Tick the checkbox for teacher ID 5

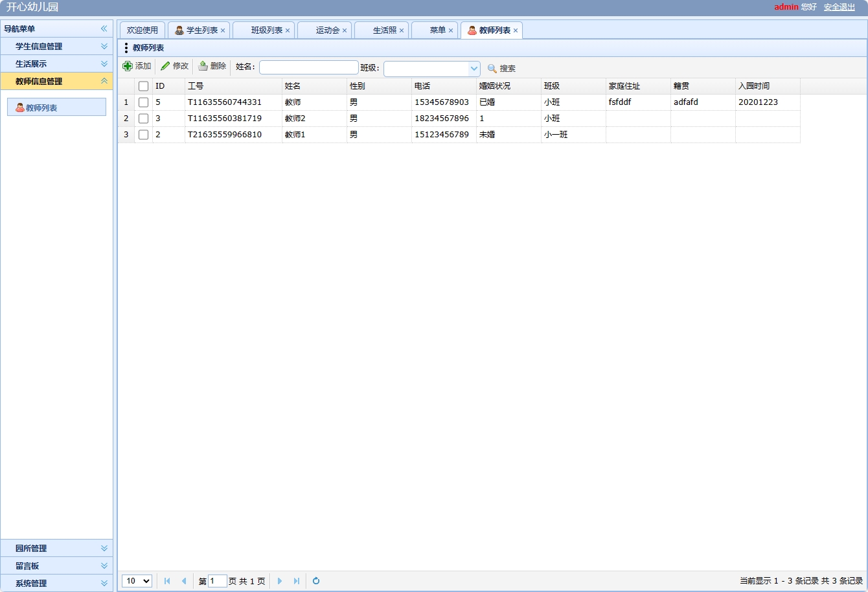[x=144, y=102]
